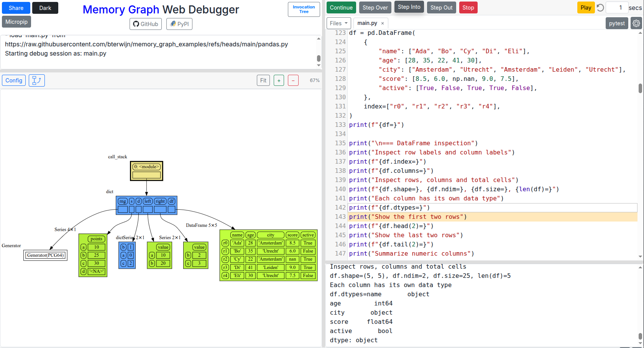The image size is (644, 348).
Task: Click the Share button
Action: tap(16, 8)
